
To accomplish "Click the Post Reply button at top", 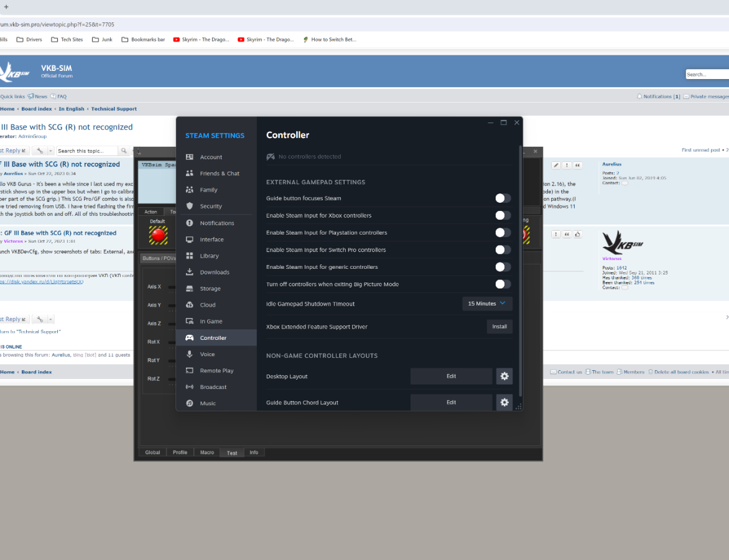I will click(x=14, y=151).
